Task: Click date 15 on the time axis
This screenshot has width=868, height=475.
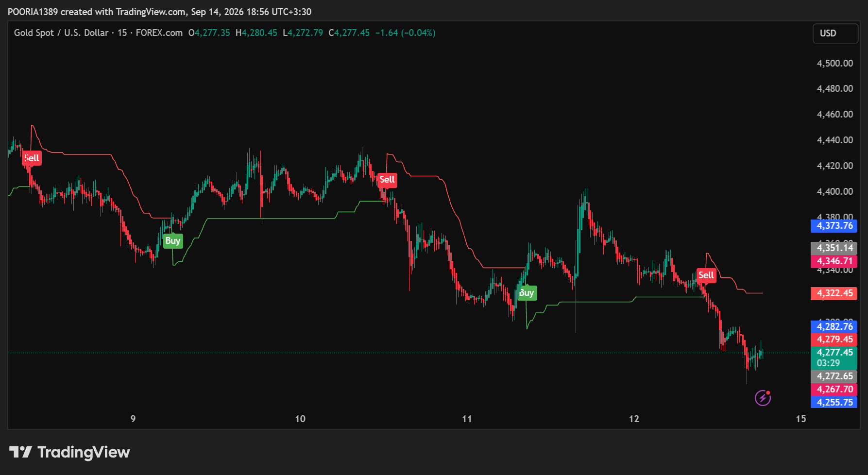Action: [x=801, y=419]
